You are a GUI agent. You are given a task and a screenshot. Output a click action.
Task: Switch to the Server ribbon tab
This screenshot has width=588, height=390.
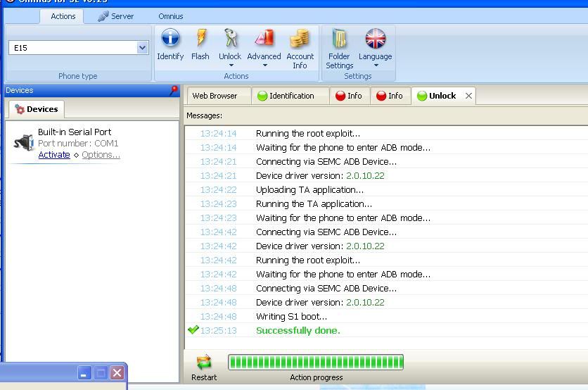116,16
